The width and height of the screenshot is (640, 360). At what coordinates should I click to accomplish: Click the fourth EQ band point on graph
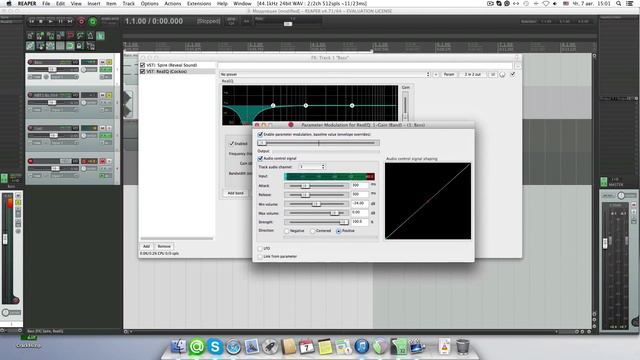pyautogui.click(x=352, y=106)
